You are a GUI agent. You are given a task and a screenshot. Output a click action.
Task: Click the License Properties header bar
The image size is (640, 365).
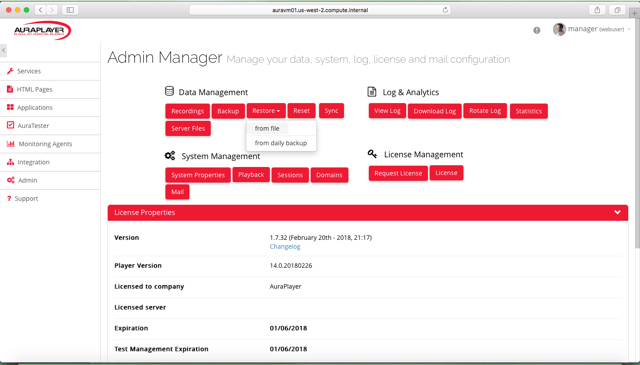368,212
